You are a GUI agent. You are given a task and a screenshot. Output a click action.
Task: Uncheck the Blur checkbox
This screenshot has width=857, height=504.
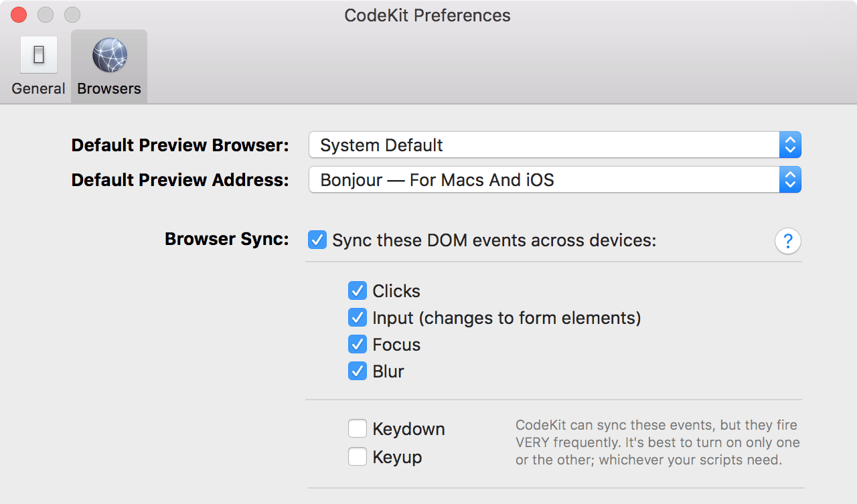358,371
